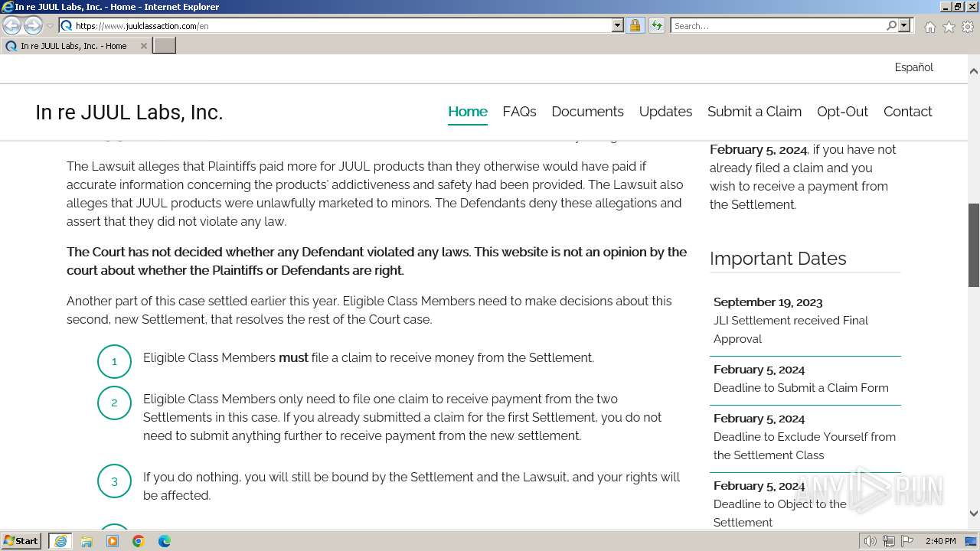The image size is (980, 551).
Task: Click the IE back arrow button
Action: point(11,26)
